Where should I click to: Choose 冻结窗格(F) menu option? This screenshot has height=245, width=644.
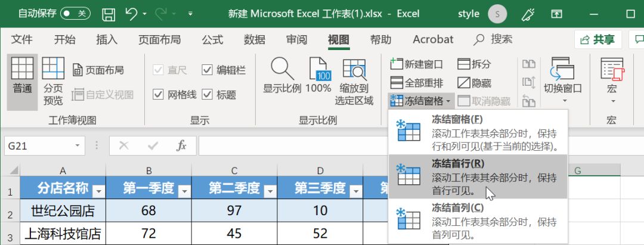(x=478, y=132)
